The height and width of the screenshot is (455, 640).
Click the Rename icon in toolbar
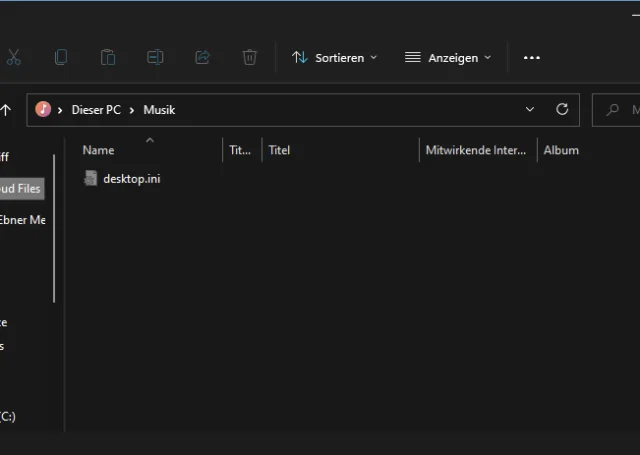pos(155,58)
